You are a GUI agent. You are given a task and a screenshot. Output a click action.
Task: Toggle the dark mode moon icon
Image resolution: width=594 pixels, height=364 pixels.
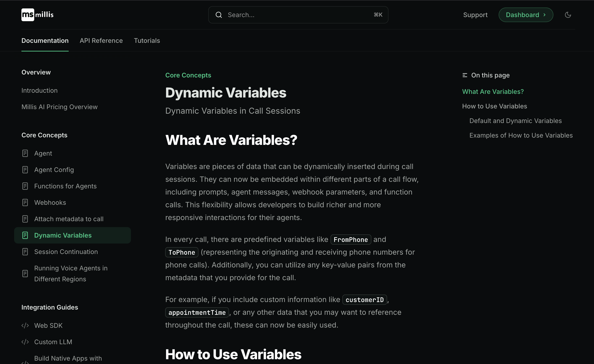tap(568, 15)
